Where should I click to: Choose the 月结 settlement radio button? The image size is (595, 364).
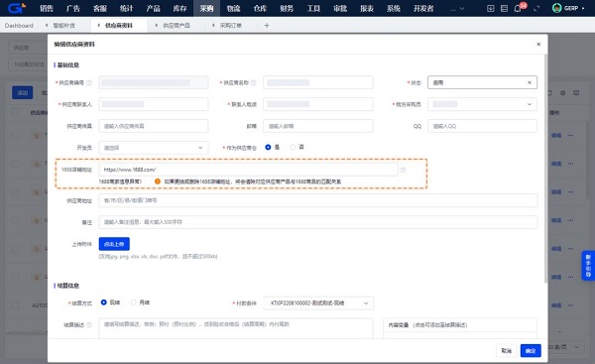pos(133,303)
